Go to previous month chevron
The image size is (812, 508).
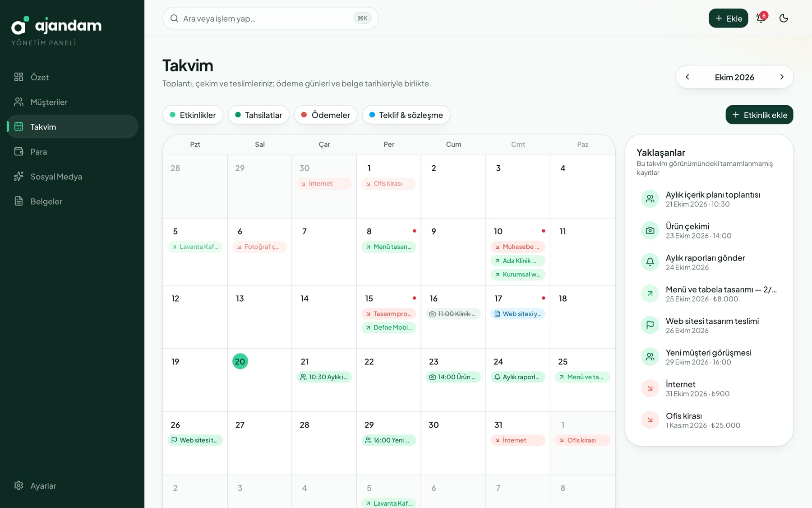click(x=687, y=77)
